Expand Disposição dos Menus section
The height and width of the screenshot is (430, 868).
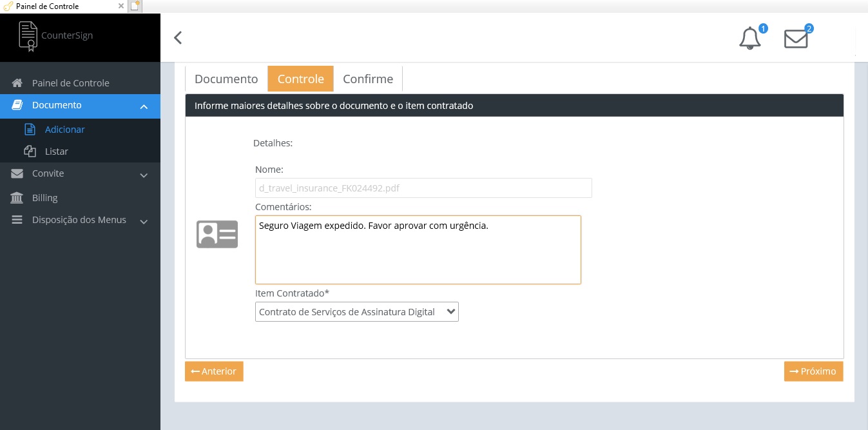[144, 221]
